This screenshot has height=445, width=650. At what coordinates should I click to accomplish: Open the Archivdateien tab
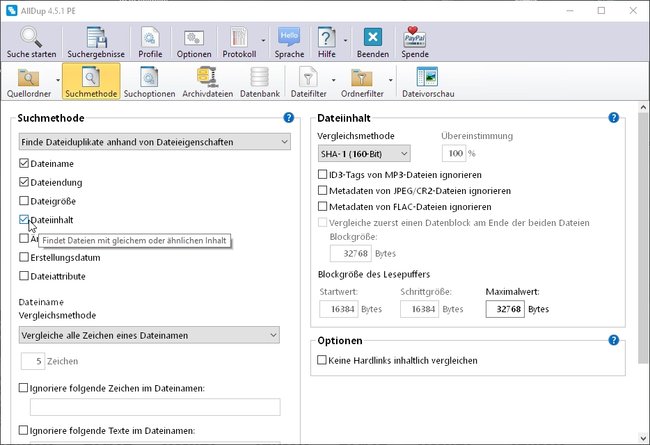coord(207,82)
